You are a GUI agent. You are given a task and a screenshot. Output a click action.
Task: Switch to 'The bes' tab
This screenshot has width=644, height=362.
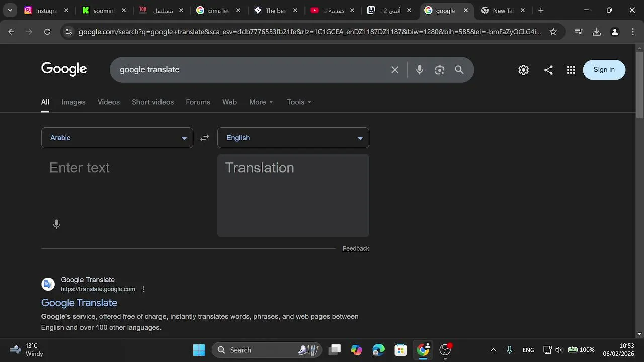tap(276, 10)
